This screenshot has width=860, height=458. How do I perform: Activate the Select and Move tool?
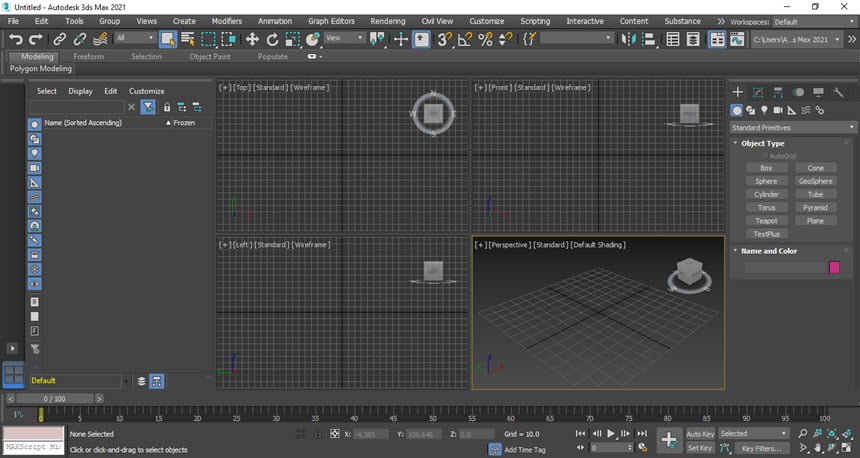[252, 39]
